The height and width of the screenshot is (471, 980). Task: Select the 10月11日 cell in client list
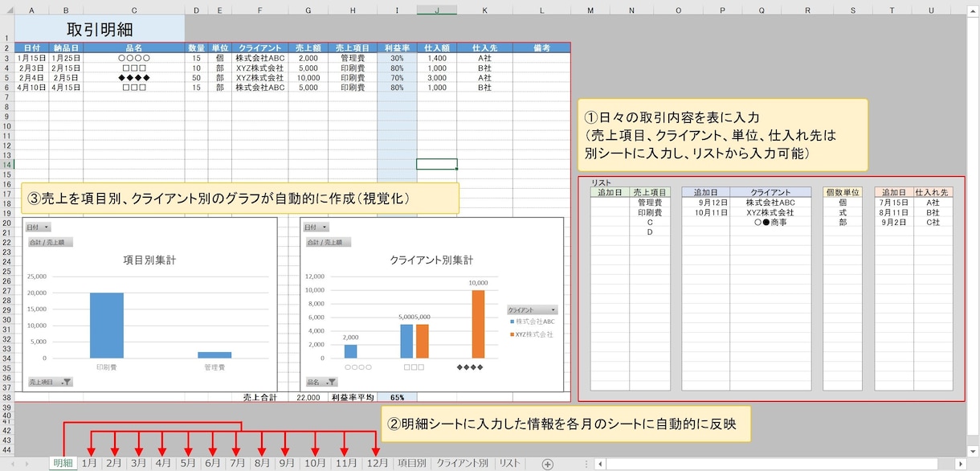(x=706, y=212)
